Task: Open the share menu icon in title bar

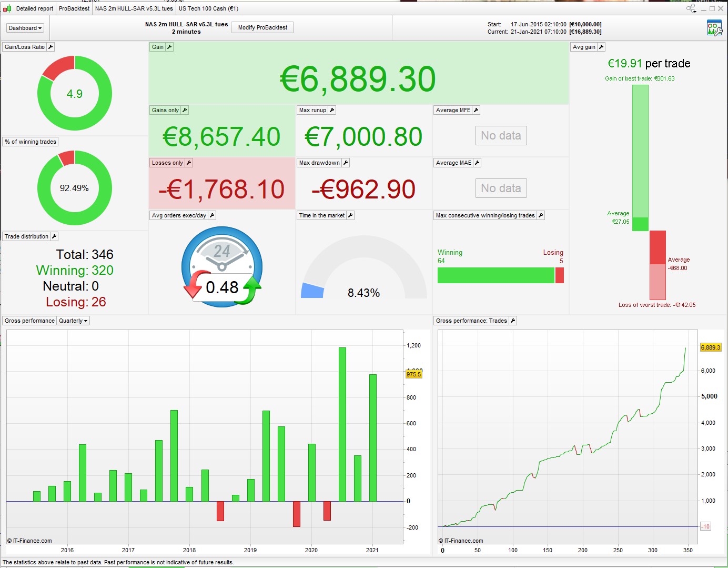Action: click(691, 8)
